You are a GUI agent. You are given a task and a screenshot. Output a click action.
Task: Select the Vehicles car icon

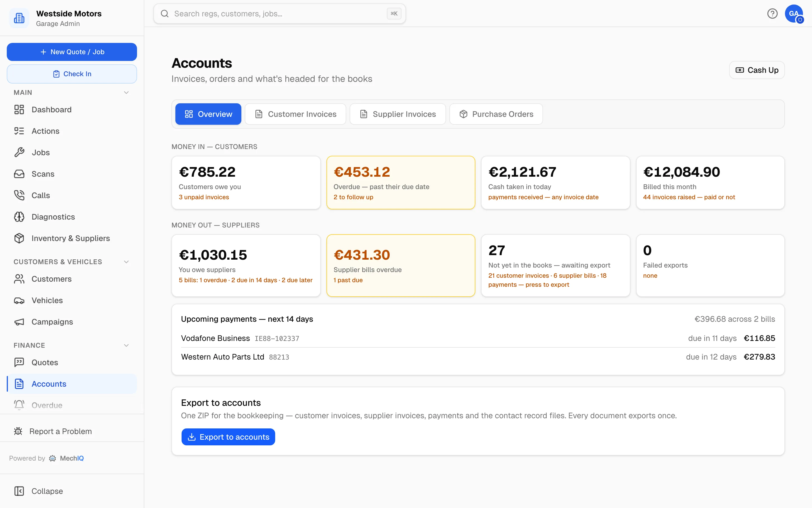19,300
